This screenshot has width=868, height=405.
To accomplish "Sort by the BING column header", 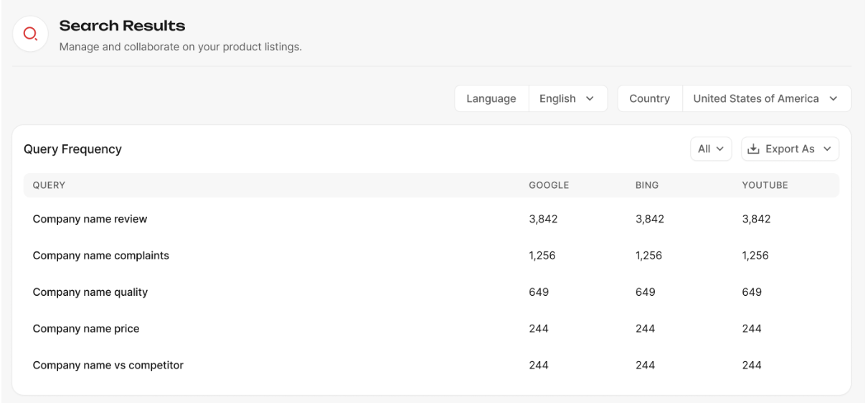I will point(647,185).
